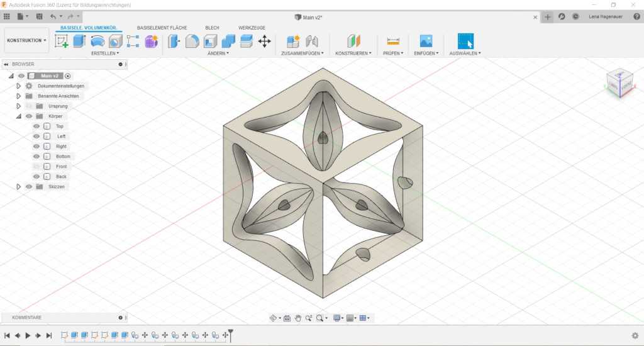The height and width of the screenshot is (346, 644).
Task: Expand the Dokumenteinstellungen node
Action: [x=18, y=86]
